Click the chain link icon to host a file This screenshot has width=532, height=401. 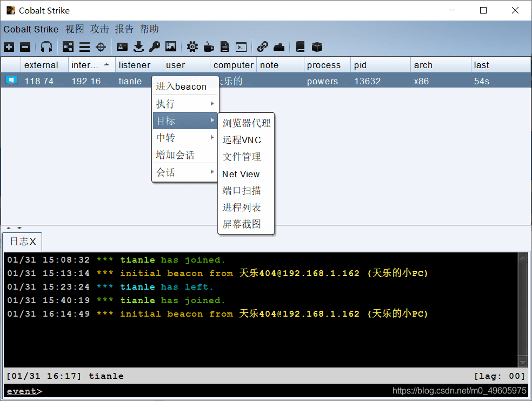(x=263, y=47)
